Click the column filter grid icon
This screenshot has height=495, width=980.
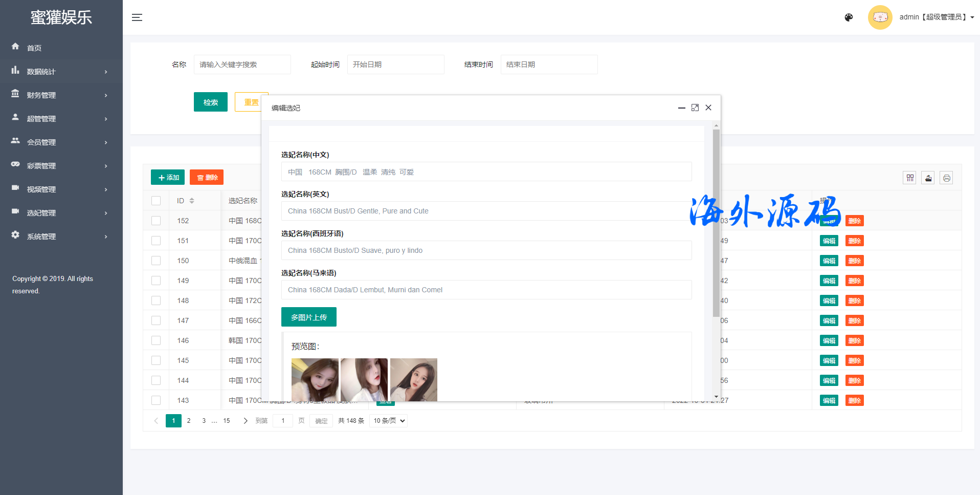(909, 178)
